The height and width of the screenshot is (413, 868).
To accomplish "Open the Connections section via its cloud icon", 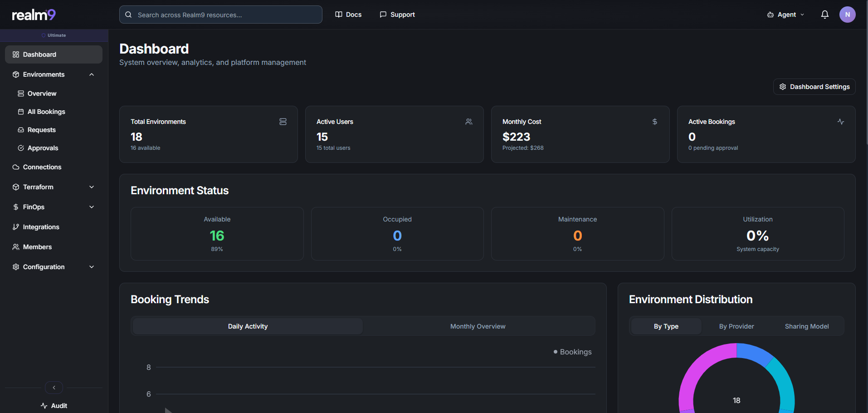I will [15, 167].
